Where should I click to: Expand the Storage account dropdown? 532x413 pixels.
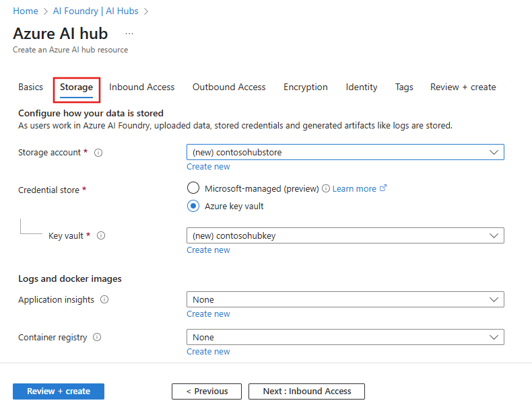[x=345, y=153]
